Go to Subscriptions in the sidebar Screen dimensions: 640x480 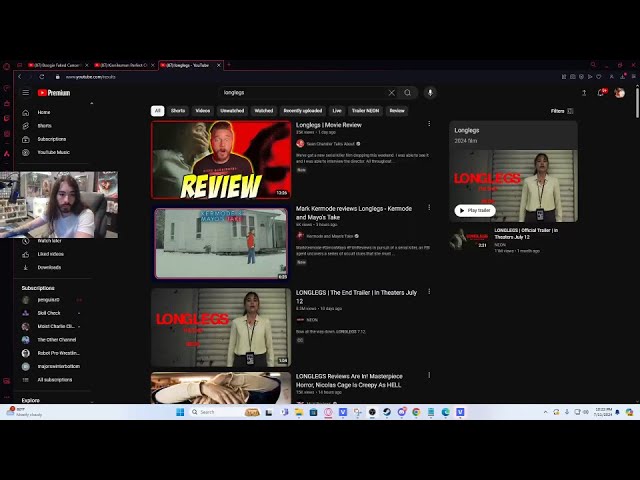pyautogui.click(x=51, y=139)
